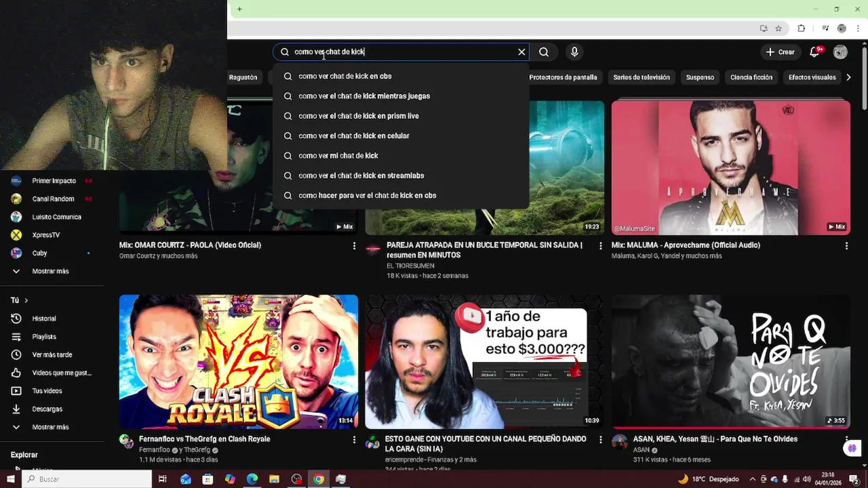Clear the search box with the X icon
The image size is (868, 488).
point(521,52)
